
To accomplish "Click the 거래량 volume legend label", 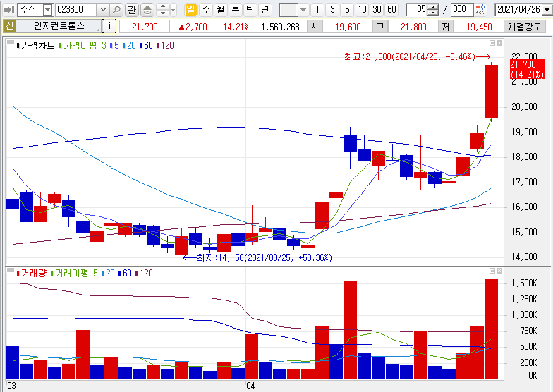I will coord(34,273).
